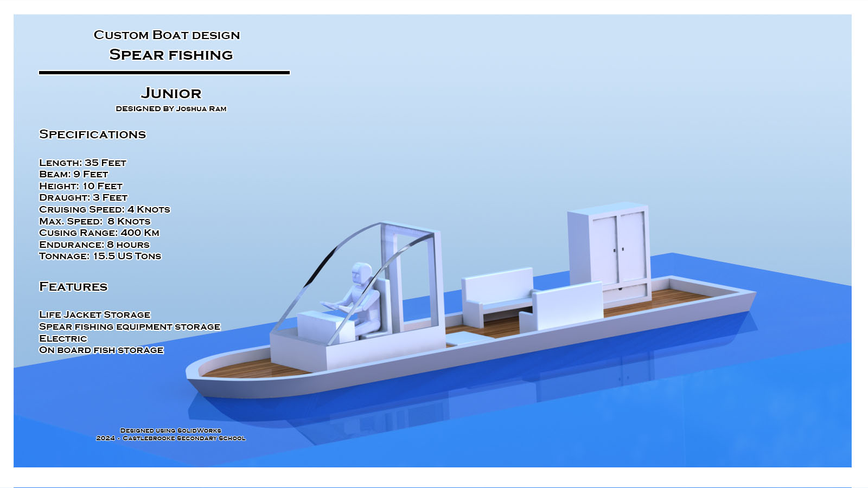Select 'Life Jacket Storage' feature text
This screenshot has height=488, width=868.
(x=95, y=314)
